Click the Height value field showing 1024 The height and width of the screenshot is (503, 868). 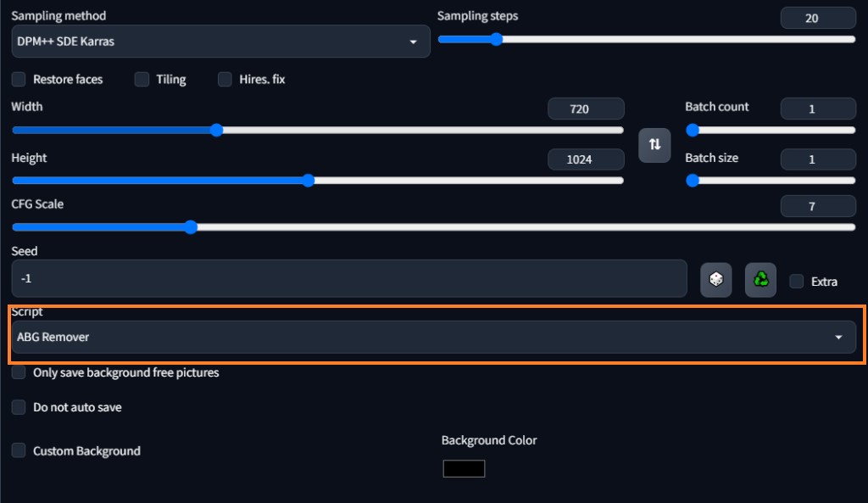click(x=586, y=159)
